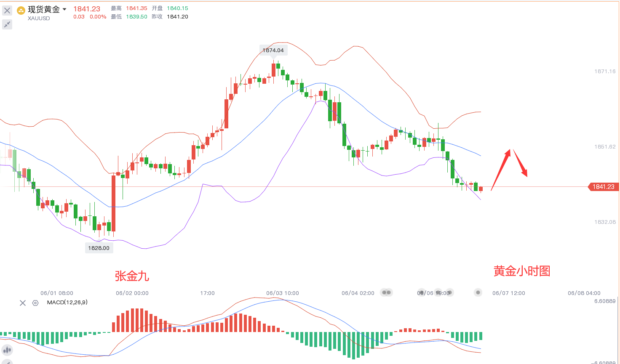
Task: Close the chart with the top-left X icon
Action: 7,11
